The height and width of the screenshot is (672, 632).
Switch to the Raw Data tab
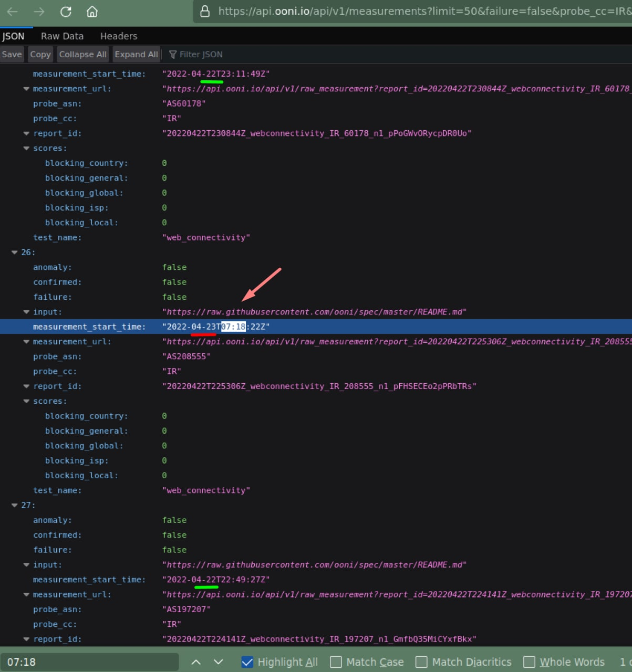[62, 36]
